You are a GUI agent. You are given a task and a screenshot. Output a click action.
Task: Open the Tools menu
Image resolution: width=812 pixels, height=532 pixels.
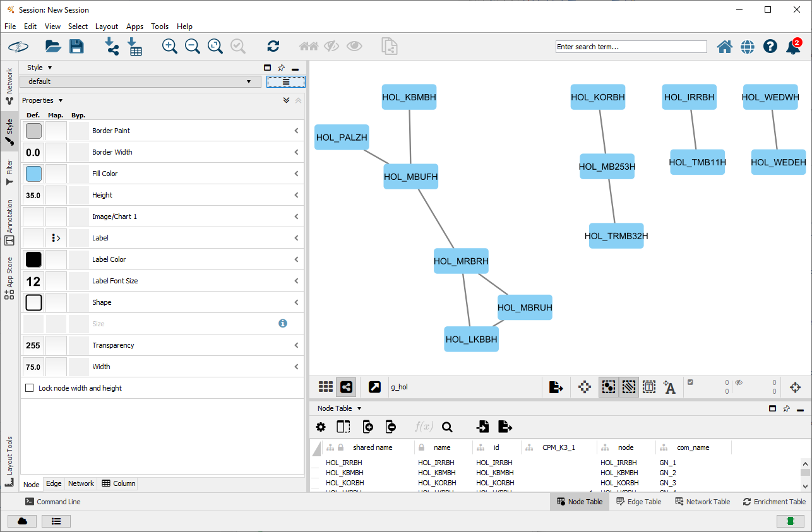coord(160,27)
